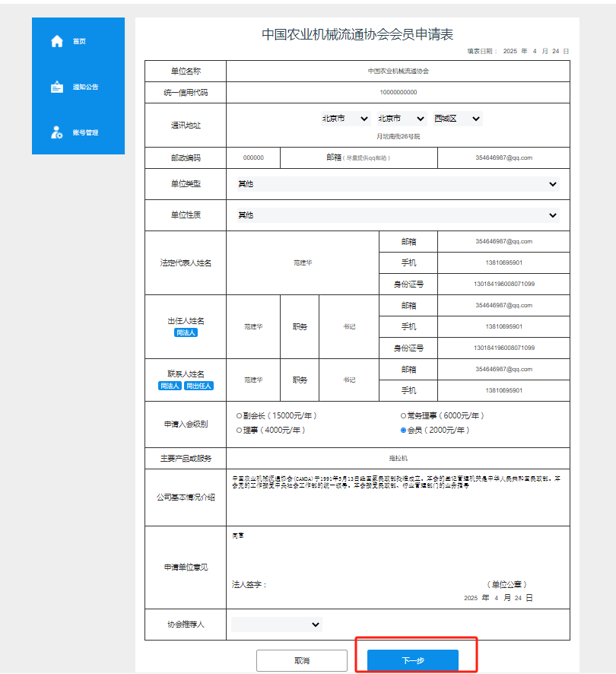
Task: Open the 通知公告 briefcase icon
Action: point(57,87)
